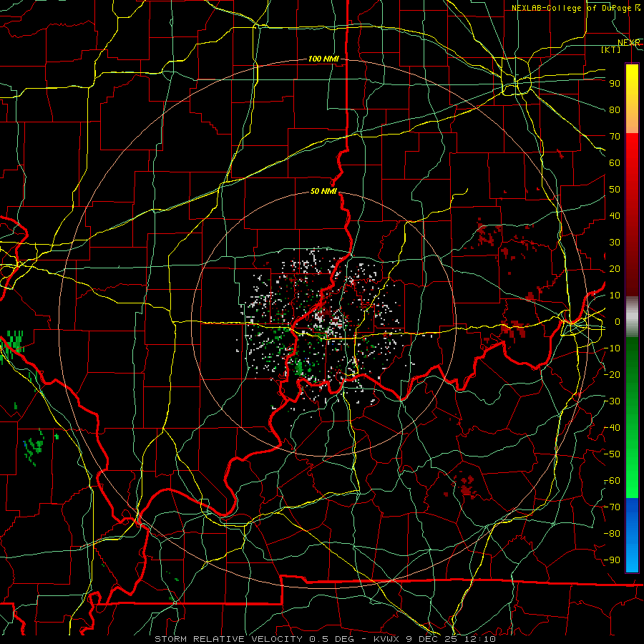Click the -60 label on the velocity scale

(x=613, y=481)
